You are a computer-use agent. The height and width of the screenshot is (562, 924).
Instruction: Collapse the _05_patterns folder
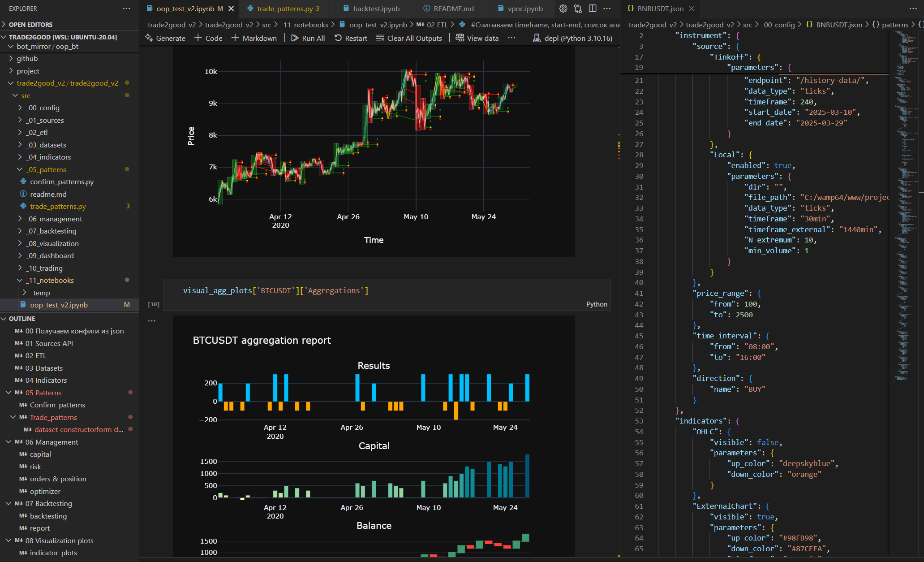point(20,169)
